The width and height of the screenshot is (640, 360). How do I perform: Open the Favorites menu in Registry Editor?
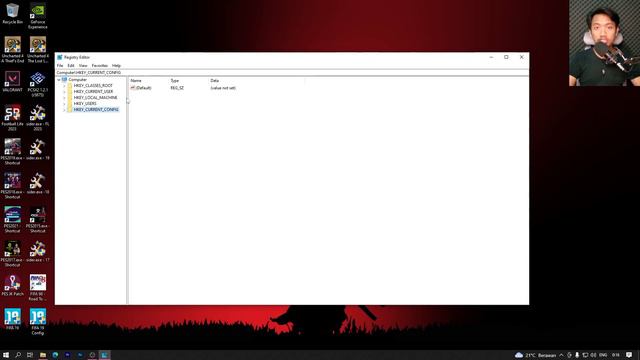coord(100,65)
